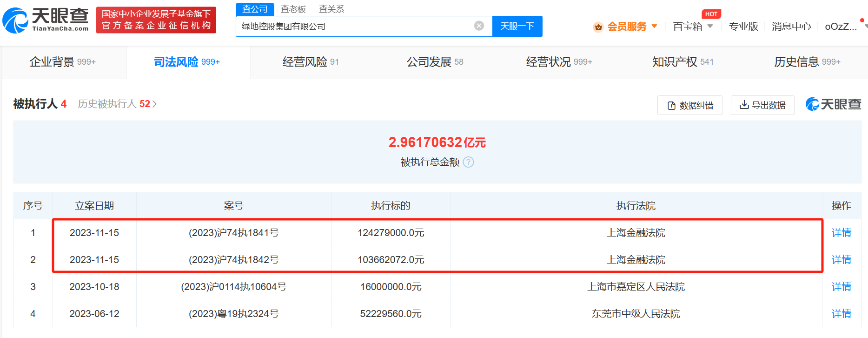Open the oOzZ user account menu
This screenshot has width=868, height=338.
[841, 27]
